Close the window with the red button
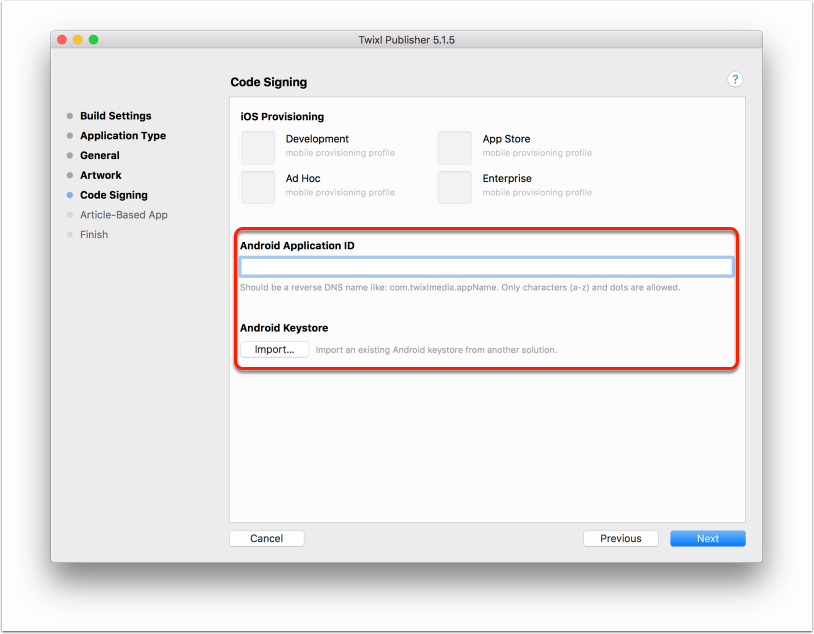814x634 pixels. 62,39
